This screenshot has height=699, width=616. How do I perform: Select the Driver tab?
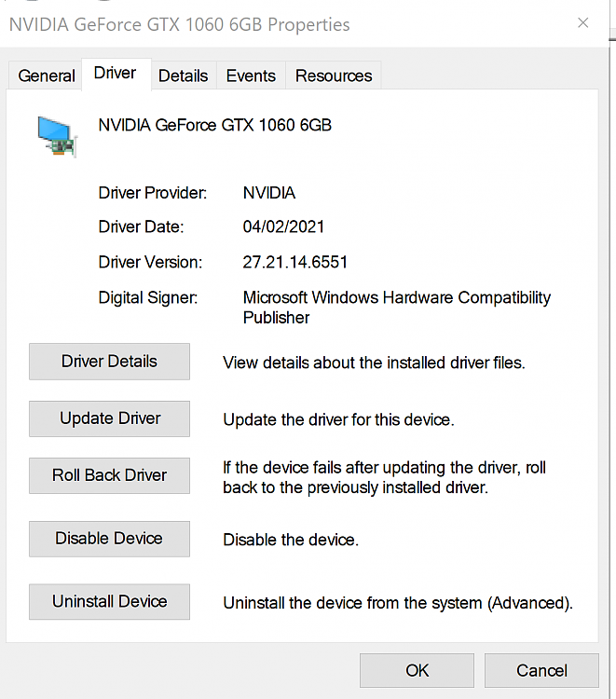(x=115, y=73)
